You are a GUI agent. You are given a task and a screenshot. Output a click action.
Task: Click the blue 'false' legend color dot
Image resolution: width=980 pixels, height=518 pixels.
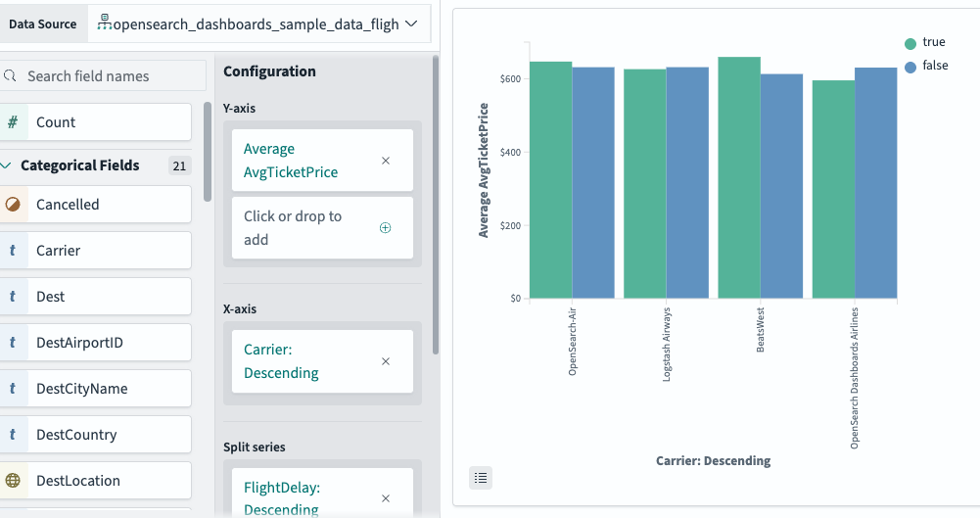point(910,67)
